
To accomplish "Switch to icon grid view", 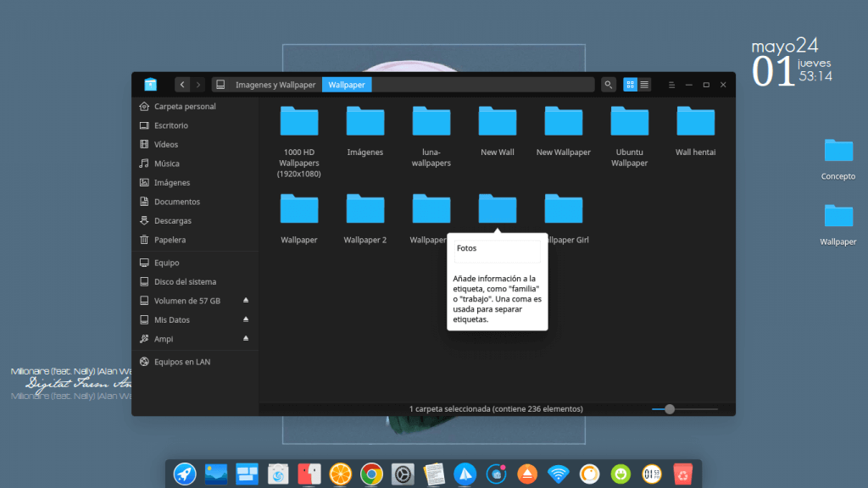I will point(630,85).
